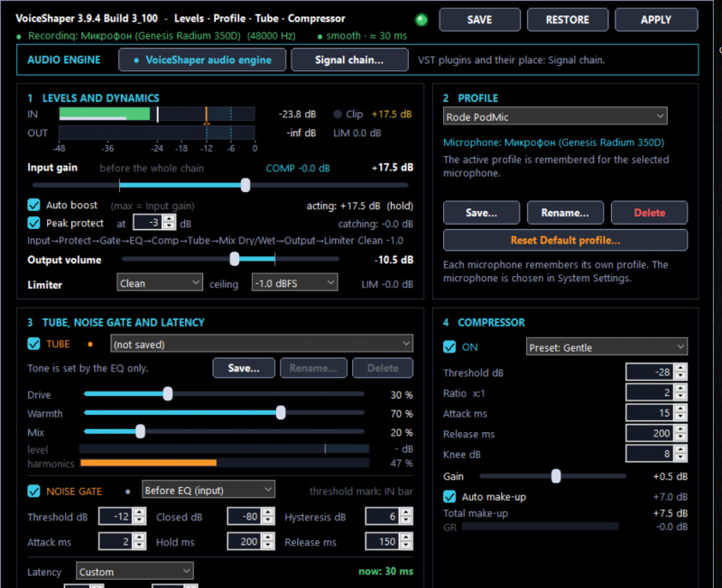
Task: Uncheck the NOISE GATE checkbox
Action: 33,492
